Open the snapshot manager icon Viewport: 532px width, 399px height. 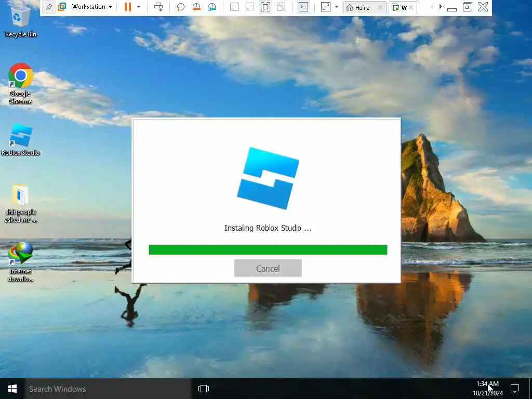click(212, 7)
